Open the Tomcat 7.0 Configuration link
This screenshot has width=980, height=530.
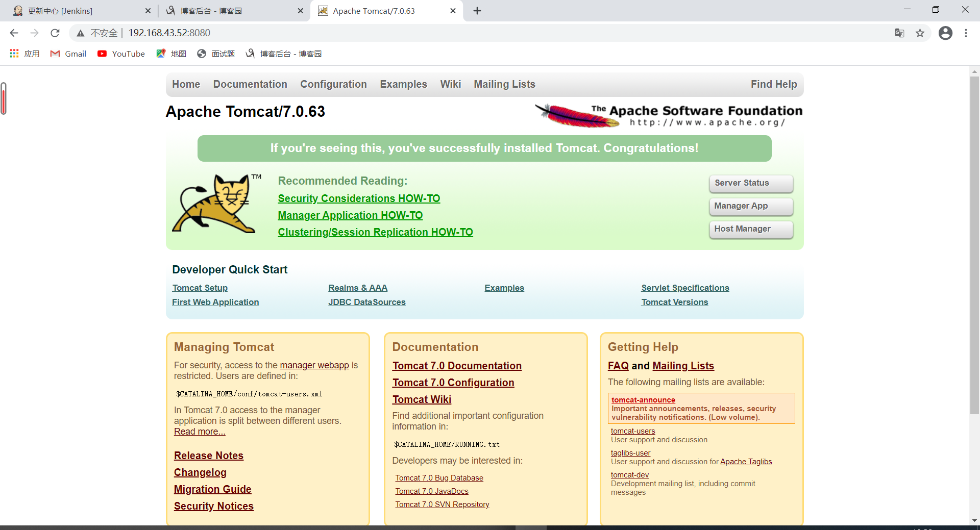pyautogui.click(x=453, y=383)
